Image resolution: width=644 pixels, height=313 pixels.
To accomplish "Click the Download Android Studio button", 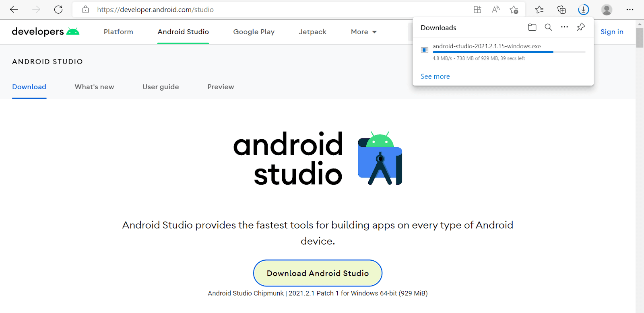I will (x=318, y=273).
